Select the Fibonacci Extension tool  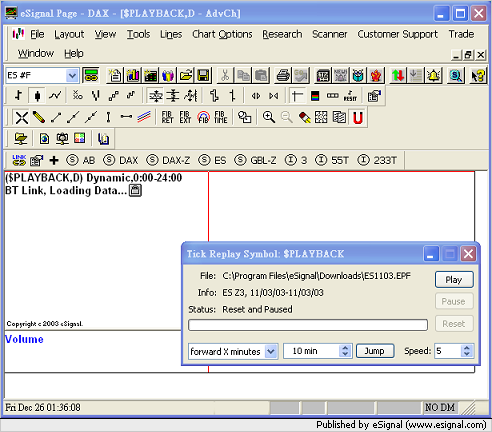tap(185, 117)
